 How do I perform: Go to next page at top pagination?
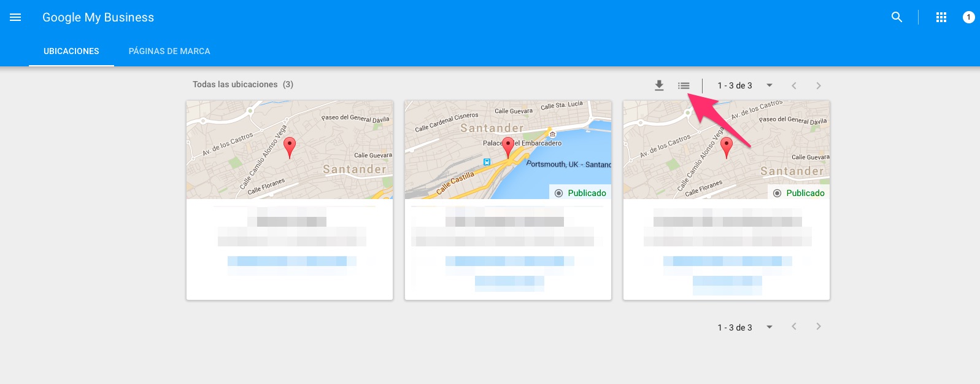(x=818, y=85)
